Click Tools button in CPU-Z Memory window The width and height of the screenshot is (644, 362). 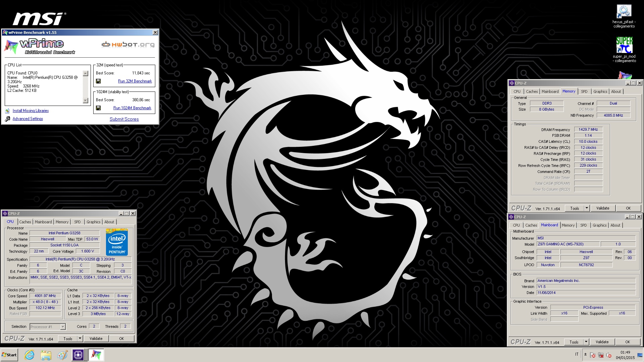(x=575, y=208)
